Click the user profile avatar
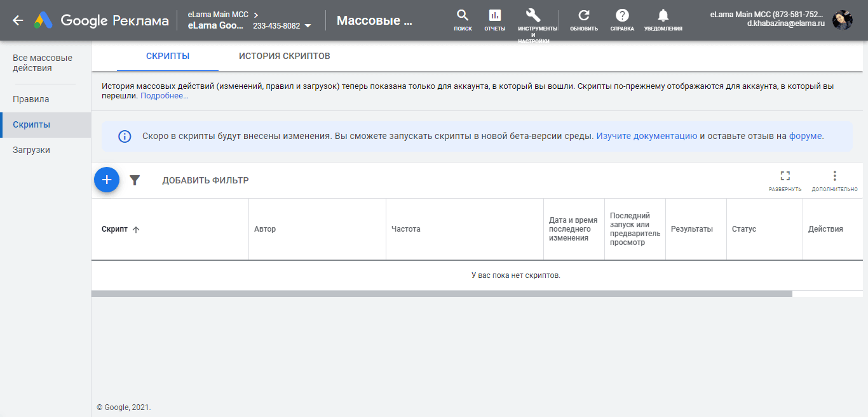868x417 pixels. 843,20
